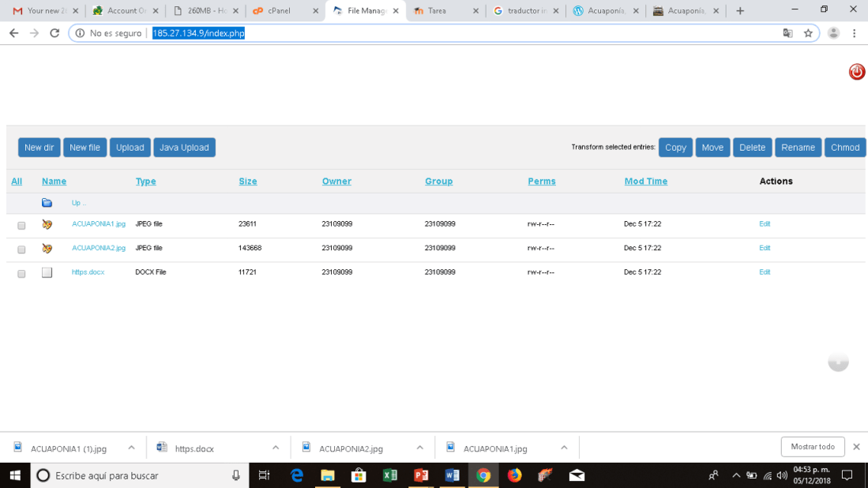
Task: Click Edit link for https.docx
Action: 764,272
